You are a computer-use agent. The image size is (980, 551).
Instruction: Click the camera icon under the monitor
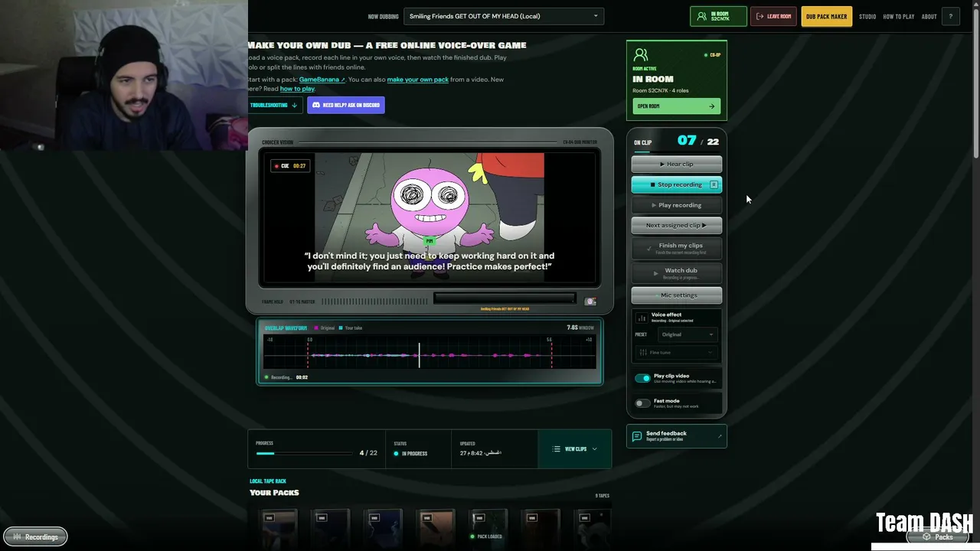pos(590,302)
